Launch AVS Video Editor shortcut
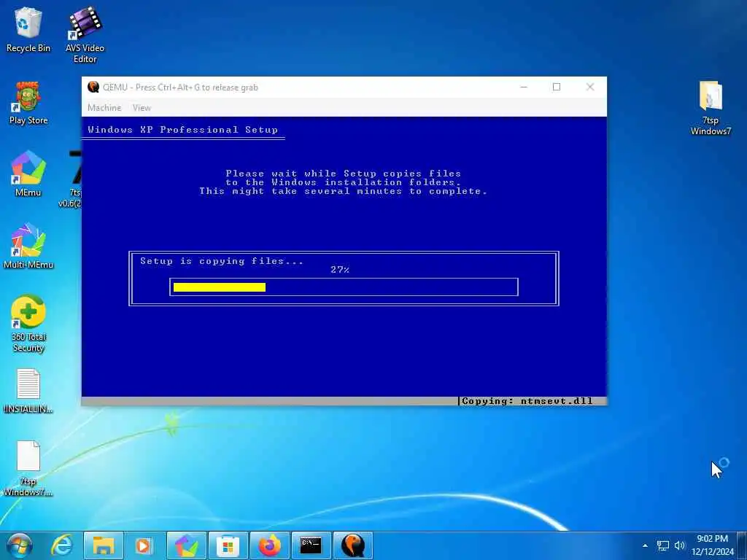Screen dimensions: 747x560 pyautogui.click(x=85, y=34)
